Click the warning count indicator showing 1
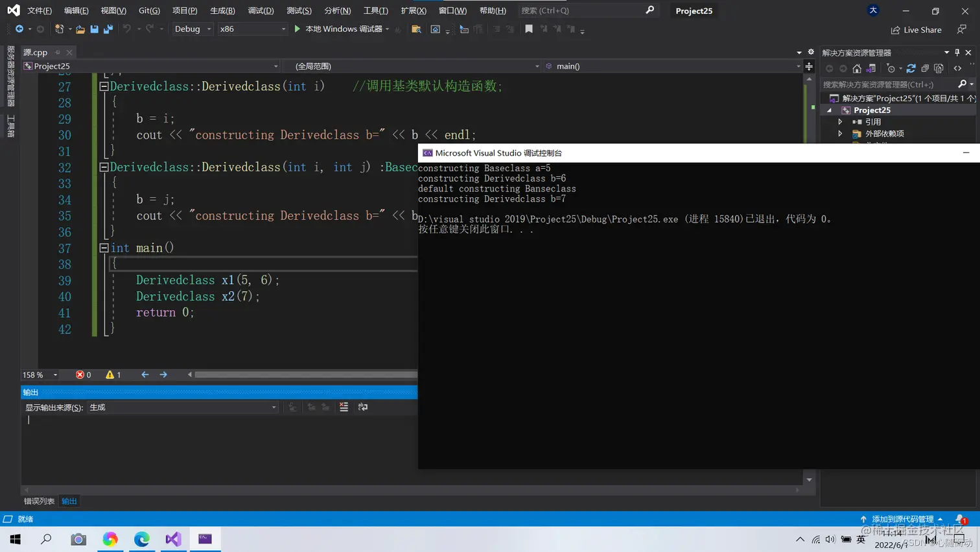The width and height of the screenshot is (980, 552). tap(113, 375)
